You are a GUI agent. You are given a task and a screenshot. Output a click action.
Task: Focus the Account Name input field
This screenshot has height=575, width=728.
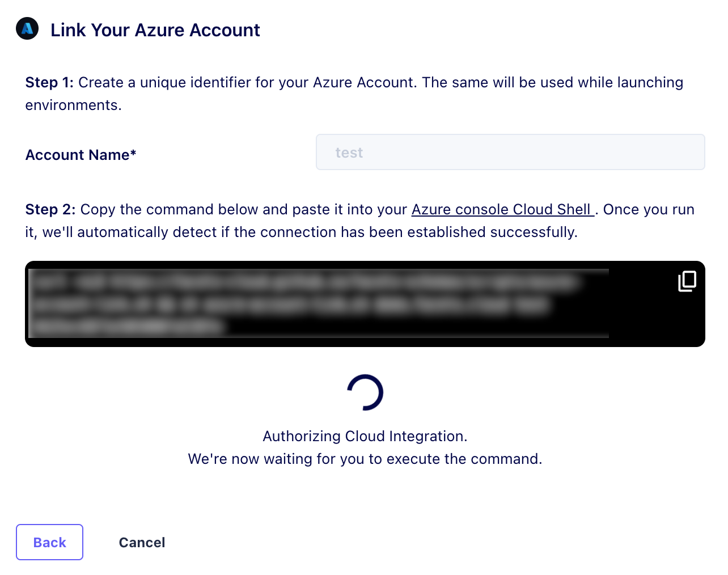point(510,152)
